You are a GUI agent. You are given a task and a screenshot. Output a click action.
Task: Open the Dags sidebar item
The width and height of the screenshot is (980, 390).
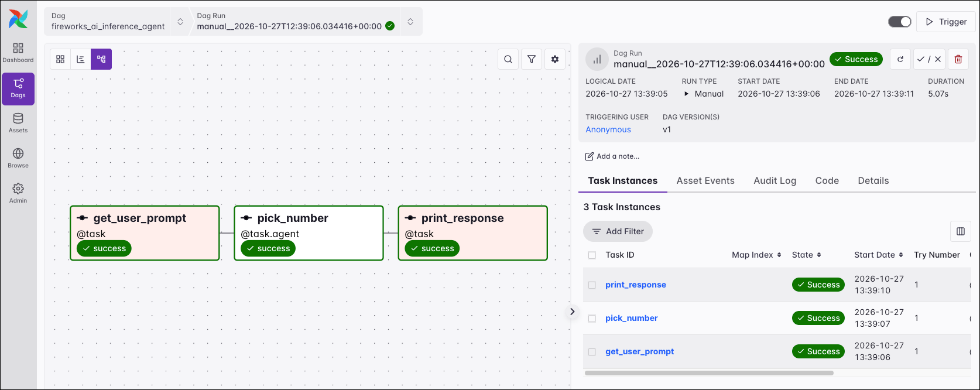click(18, 89)
